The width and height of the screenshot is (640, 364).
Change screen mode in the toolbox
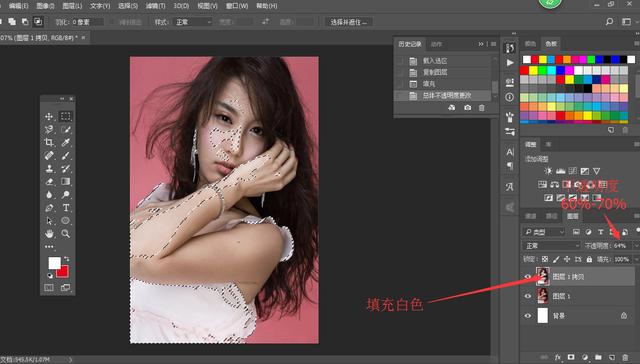pos(65,288)
